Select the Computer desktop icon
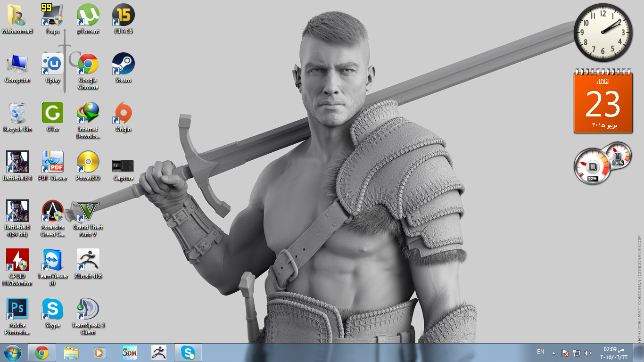 tap(17, 68)
